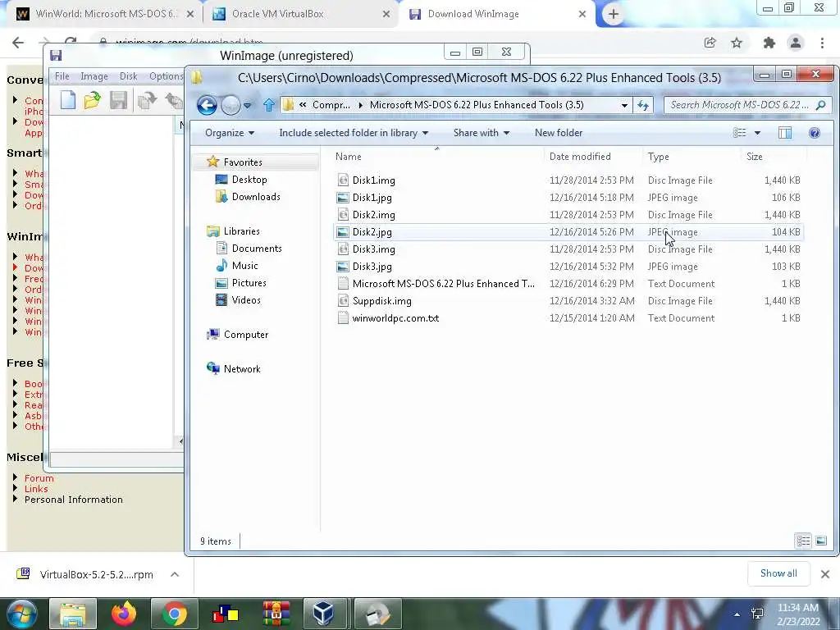This screenshot has width=840, height=630.
Task: Click Name column header
Action: pos(348,157)
